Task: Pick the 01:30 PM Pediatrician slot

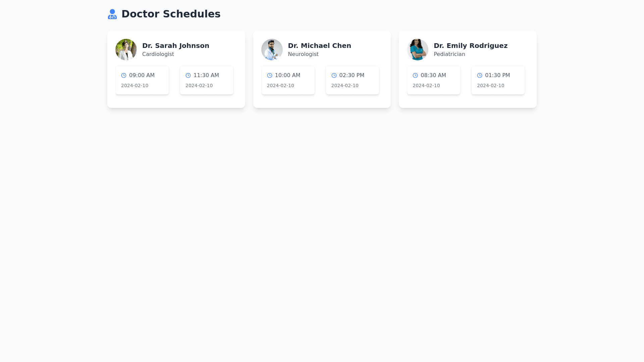Action: click(498, 80)
